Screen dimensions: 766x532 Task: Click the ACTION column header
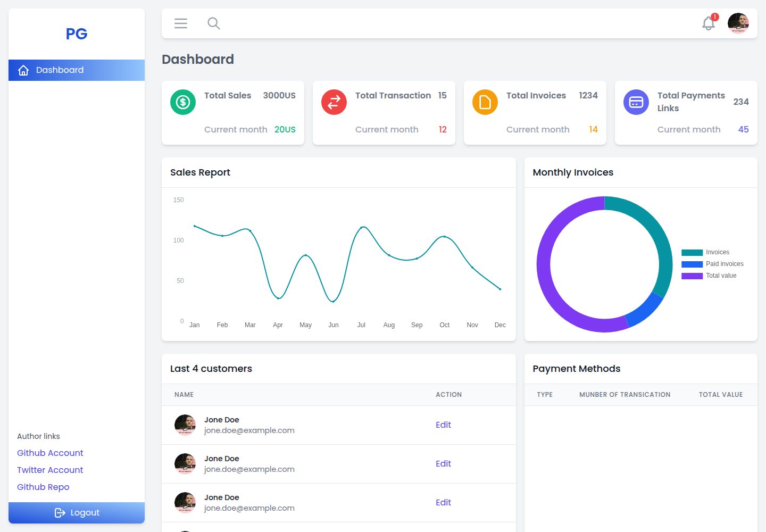449,395
